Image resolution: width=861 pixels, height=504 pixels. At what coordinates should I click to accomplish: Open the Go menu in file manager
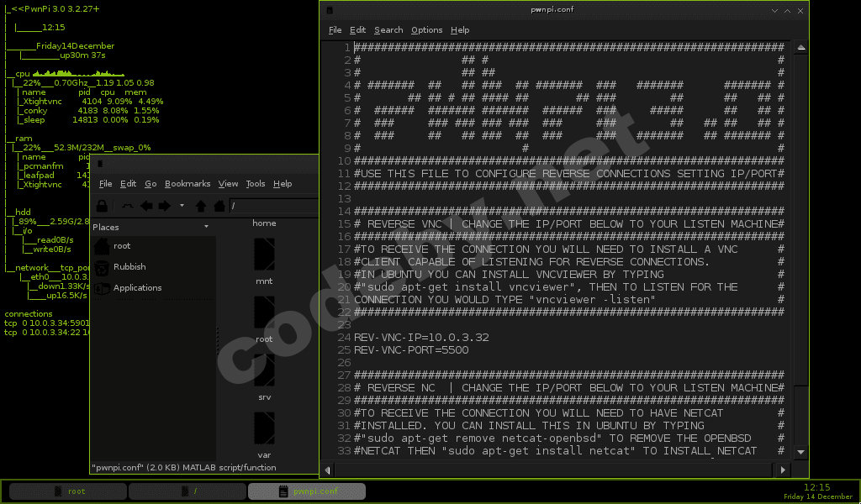click(x=151, y=184)
